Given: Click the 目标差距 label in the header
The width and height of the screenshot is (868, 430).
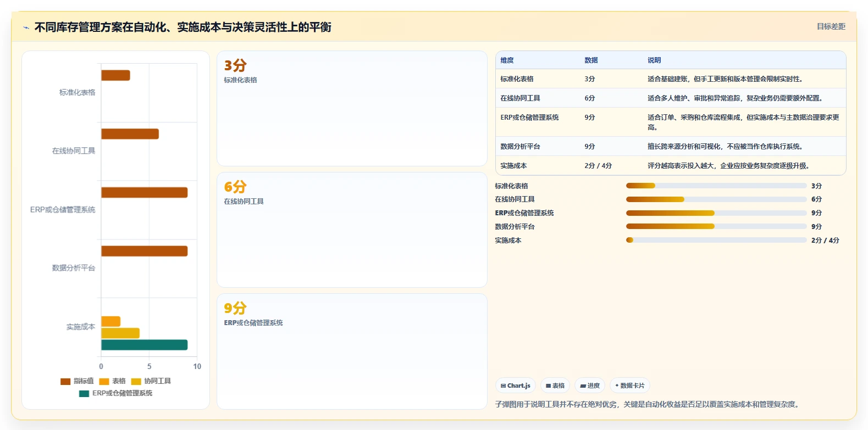Looking at the screenshot, I should [831, 26].
